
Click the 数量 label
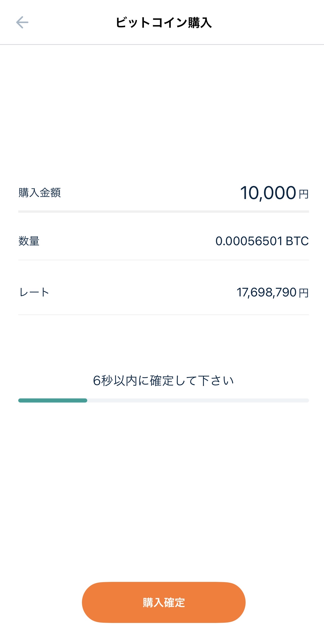click(x=29, y=241)
